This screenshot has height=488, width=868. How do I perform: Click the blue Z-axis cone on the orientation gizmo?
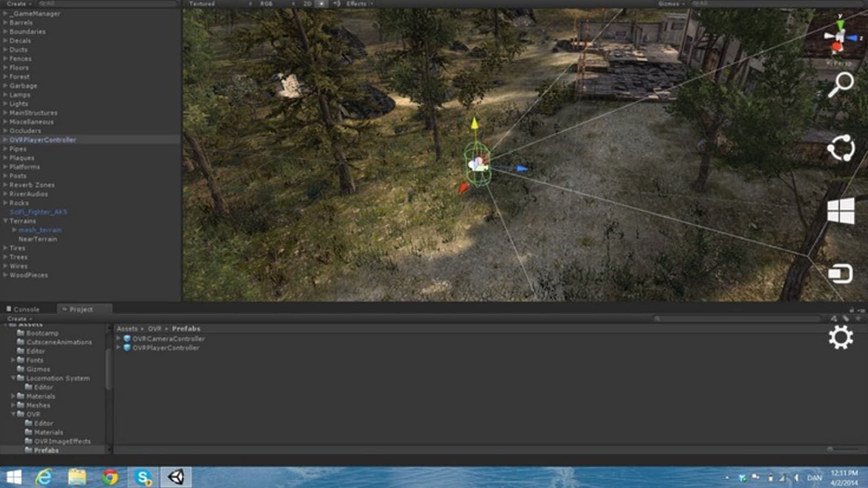click(852, 38)
